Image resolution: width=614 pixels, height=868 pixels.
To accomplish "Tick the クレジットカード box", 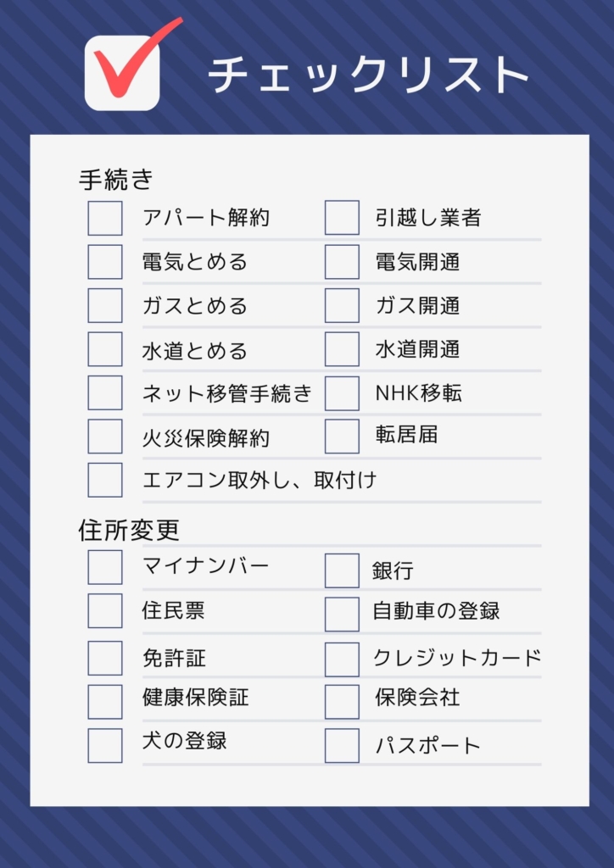I will [342, 659].
